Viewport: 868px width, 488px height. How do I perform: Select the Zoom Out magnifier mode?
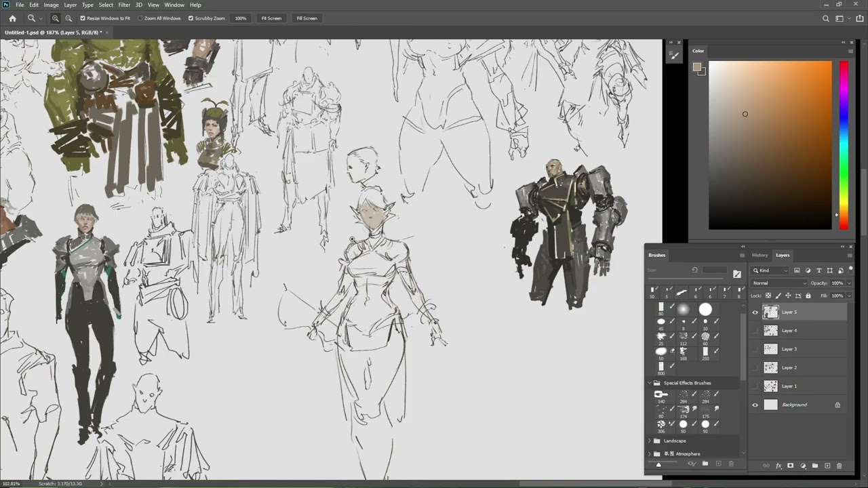(68, 18)
